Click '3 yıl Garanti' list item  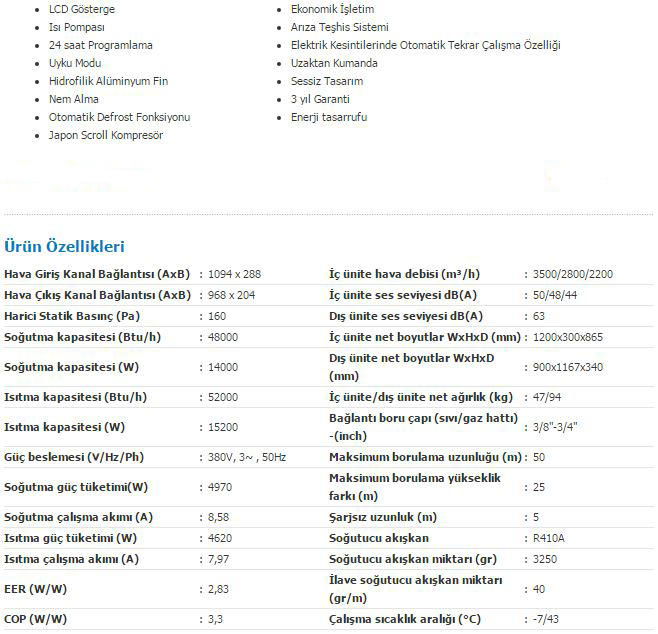coord(320,99)
